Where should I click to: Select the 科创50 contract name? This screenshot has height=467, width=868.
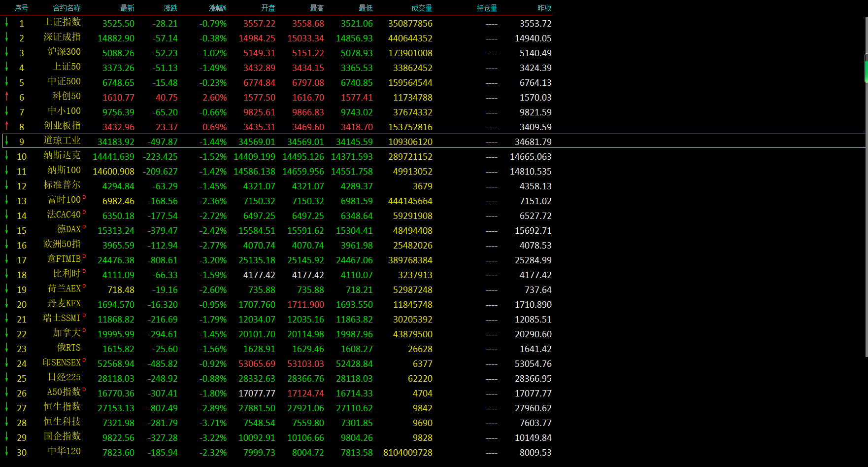(67, 96)
